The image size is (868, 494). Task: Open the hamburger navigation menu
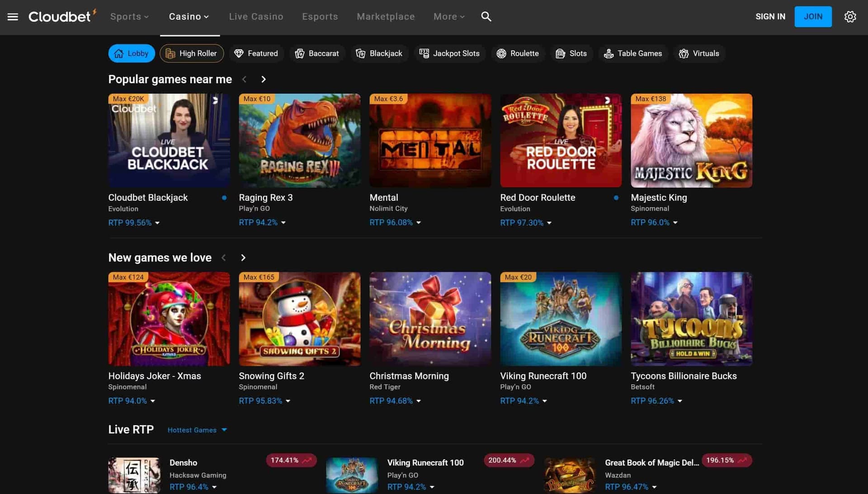coord(13,16)
